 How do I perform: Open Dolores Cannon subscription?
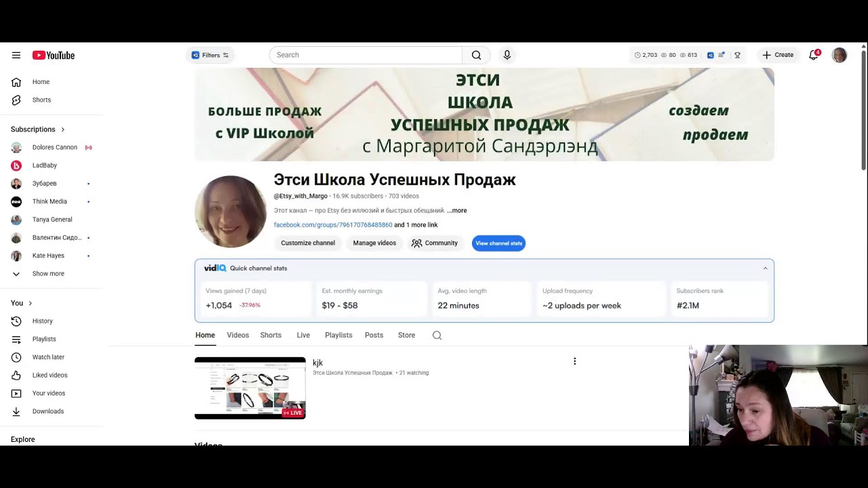(54, 147)
